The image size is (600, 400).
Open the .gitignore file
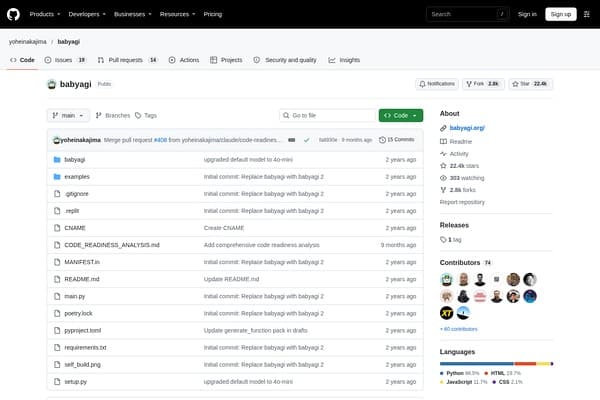[x=76, y=194]
